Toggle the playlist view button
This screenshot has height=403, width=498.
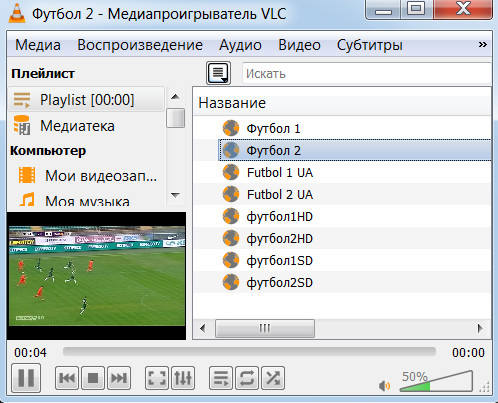[x=221, y=378]
